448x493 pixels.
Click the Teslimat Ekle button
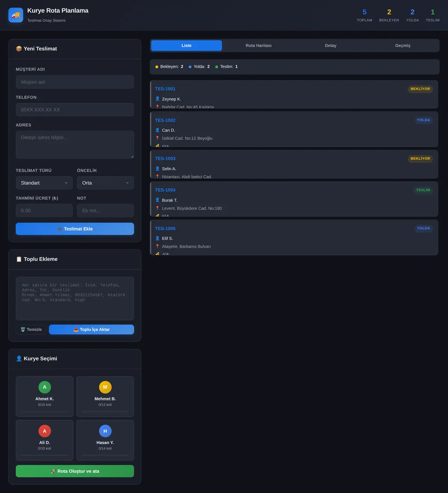click(75, 229)
